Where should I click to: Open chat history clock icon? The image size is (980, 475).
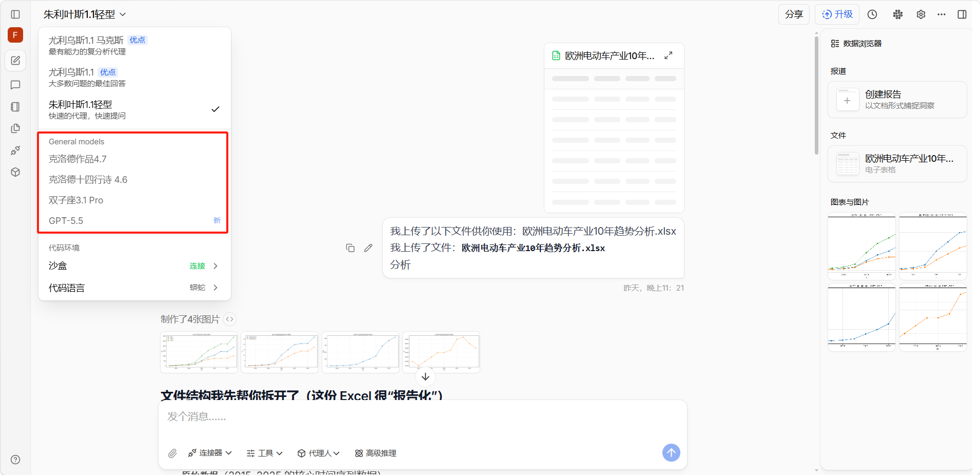pyautogui.click(x=872, y=14)
